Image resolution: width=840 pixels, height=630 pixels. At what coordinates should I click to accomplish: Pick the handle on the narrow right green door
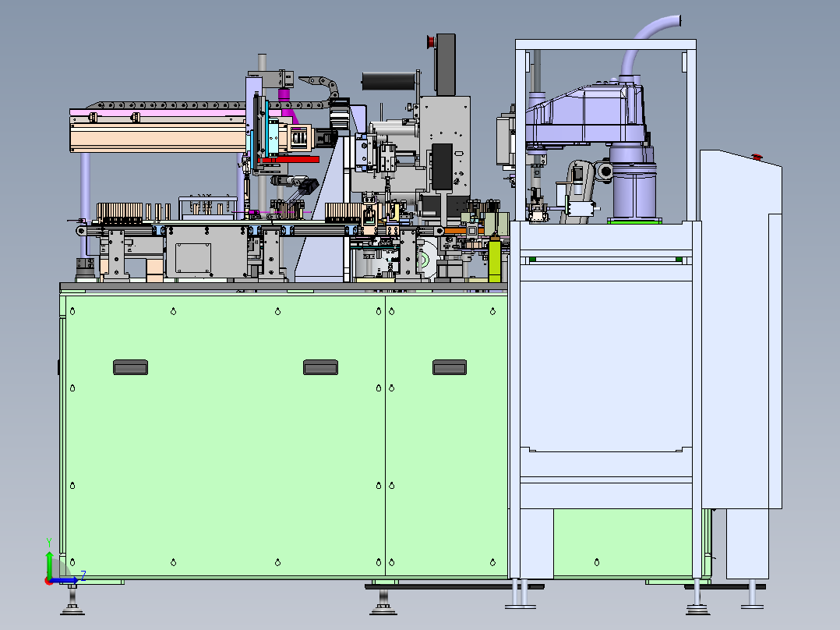pyautogui.click(x=450, y=367)
